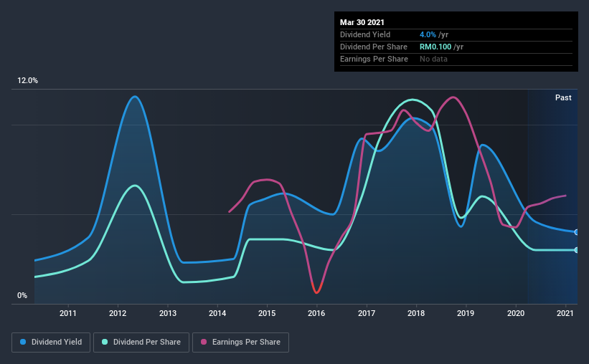589x364 pixels.
Task: Select the Dividend Yield endpoint marker
Action: [x=576, y=232]
